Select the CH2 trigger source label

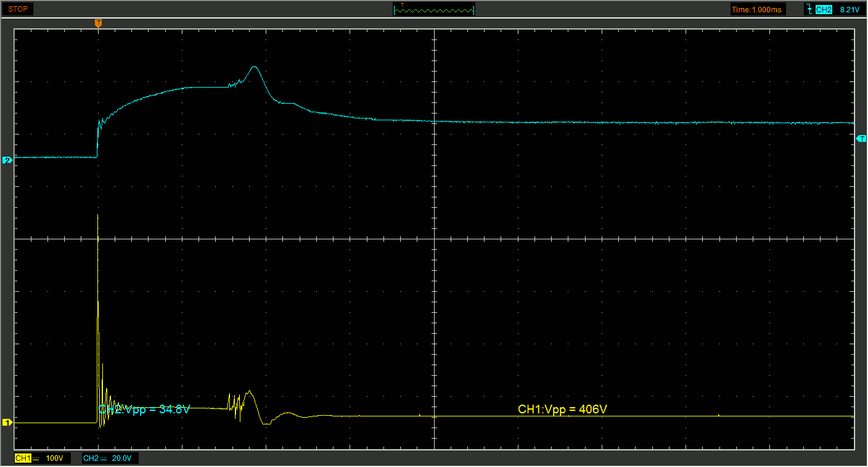click(824, 9)
